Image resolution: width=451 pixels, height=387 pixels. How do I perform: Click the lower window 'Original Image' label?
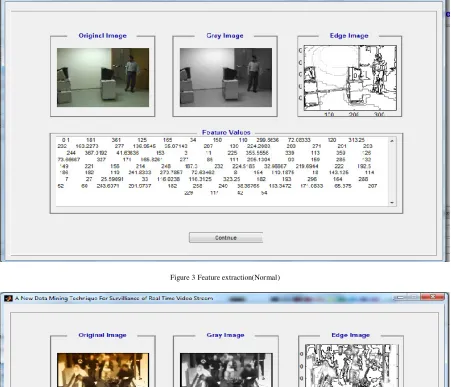tap(102, 335)
